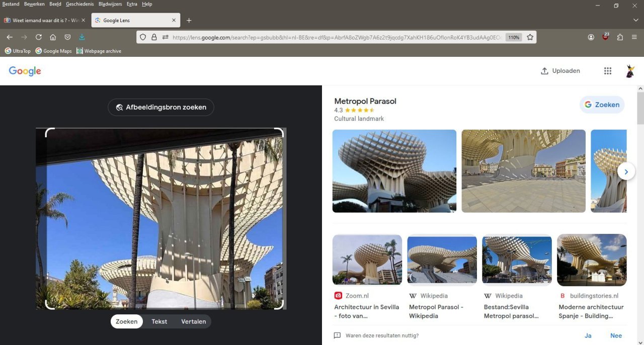Open the Downloads icon in toolbar

click(x=82, y=37)
